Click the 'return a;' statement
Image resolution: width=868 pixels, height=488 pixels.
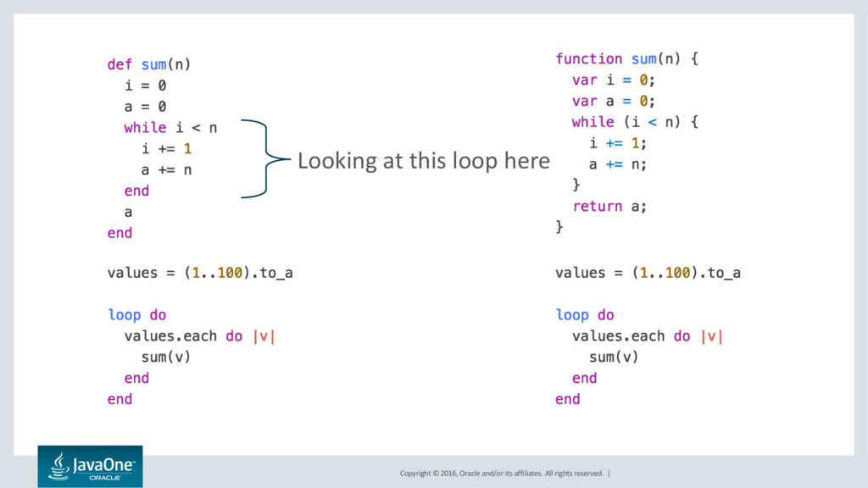(x=609, y=207)
